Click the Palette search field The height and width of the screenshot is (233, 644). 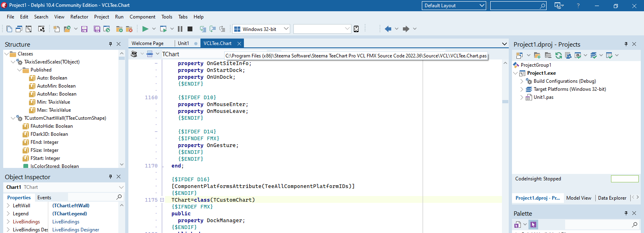tap(601, 225)
